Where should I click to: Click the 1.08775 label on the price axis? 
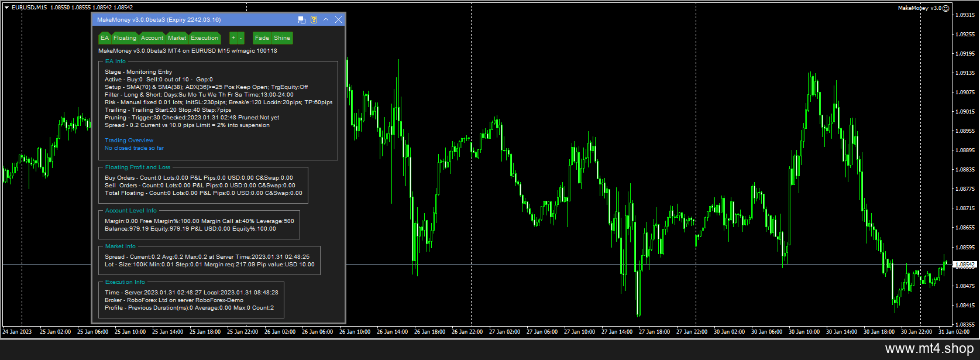965,188
